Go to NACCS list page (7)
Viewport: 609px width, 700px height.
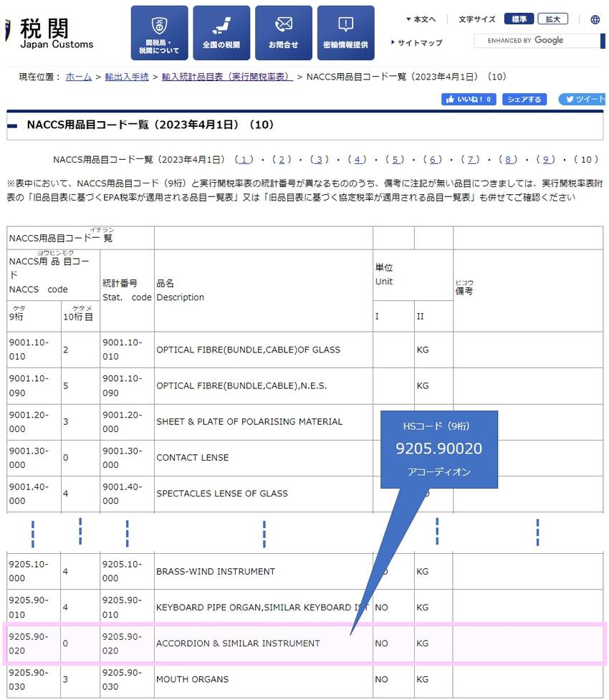click(x=470, y=159)
